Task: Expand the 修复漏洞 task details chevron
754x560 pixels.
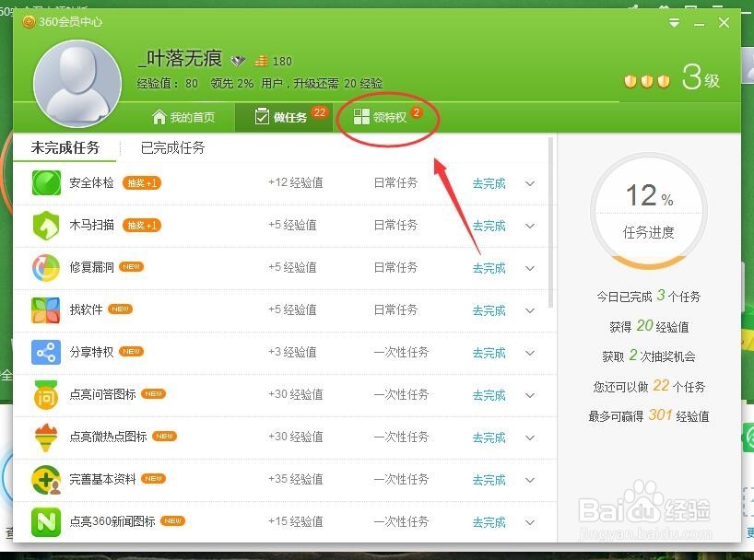Action: click(530, 268)
